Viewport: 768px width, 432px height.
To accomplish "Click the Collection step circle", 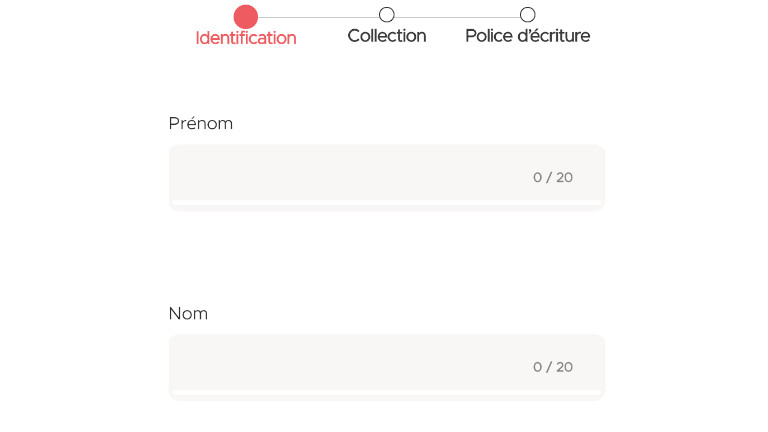I will click(387, 15).
